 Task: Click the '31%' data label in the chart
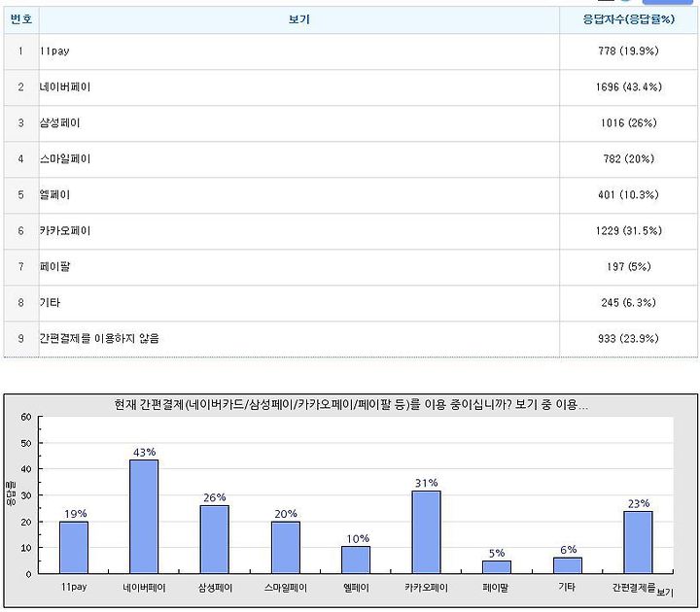tap(427, 483)
